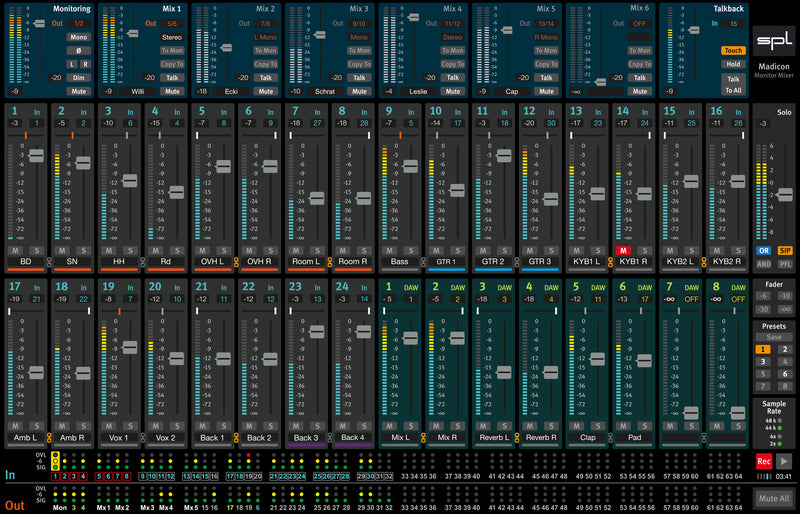This screenshot has height=514, width=800.
Task: Select preset 2
Action: tap(785, 350)
